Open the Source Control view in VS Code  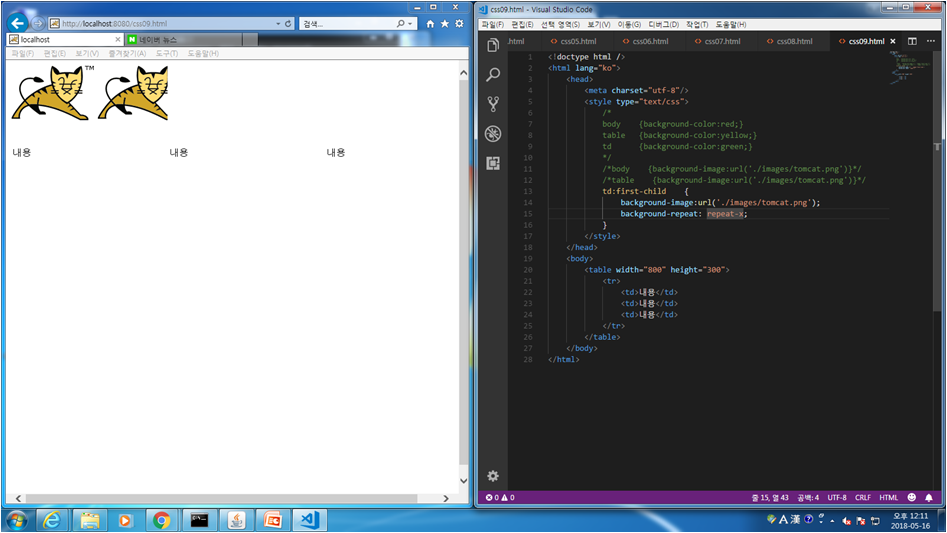point(493,104)
